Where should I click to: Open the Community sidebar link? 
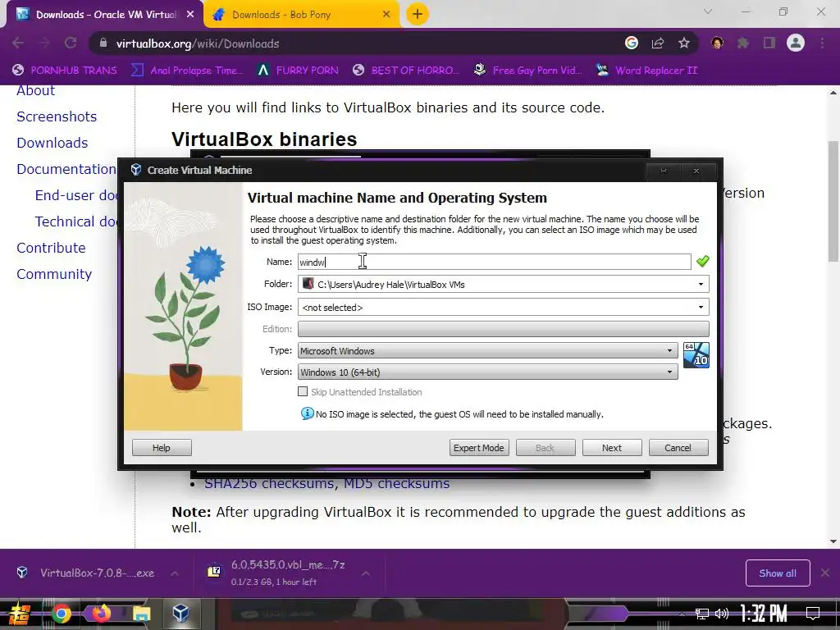click(x=54, y=274)
